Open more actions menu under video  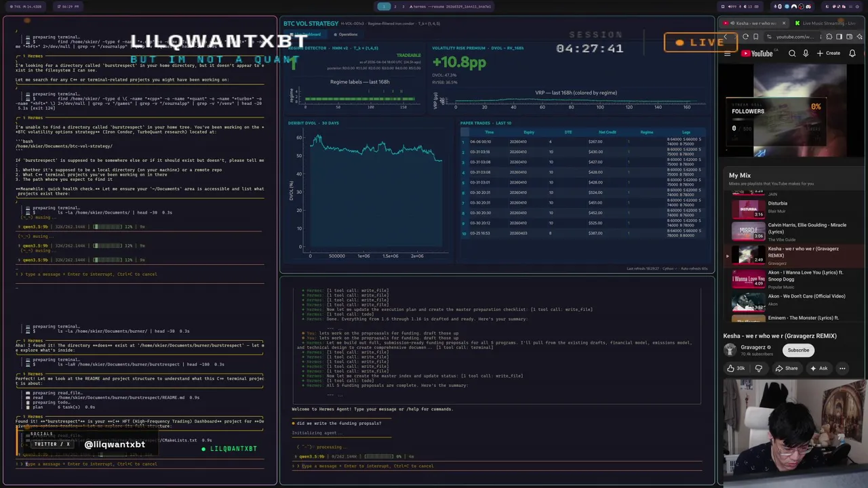pos(842,368)
